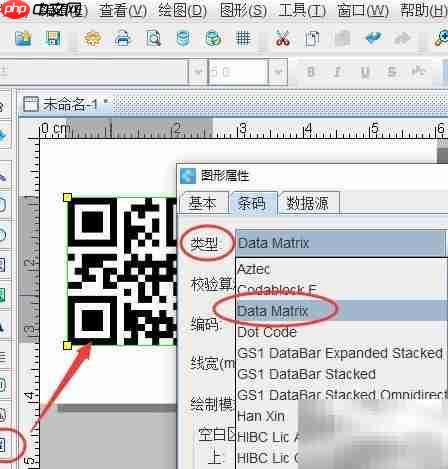Expand the font name dropdown arrow

(x=198, y=72)
